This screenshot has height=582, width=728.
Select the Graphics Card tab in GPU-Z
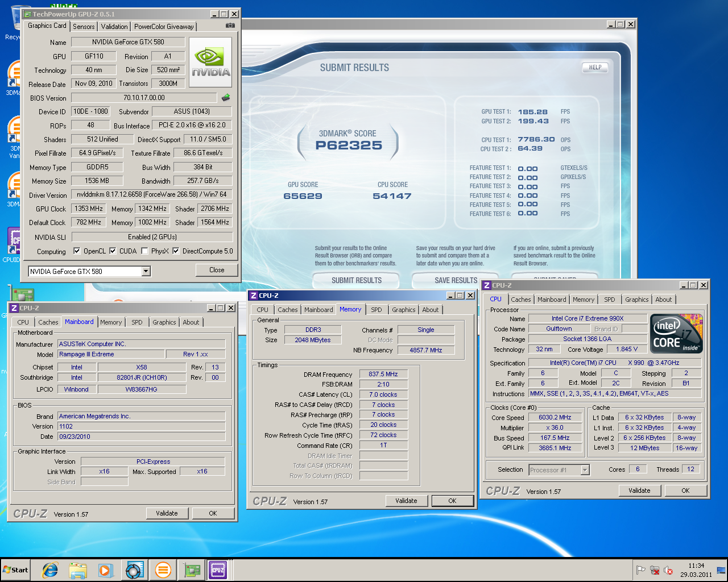pyautogui.click(x=47, y=26)
